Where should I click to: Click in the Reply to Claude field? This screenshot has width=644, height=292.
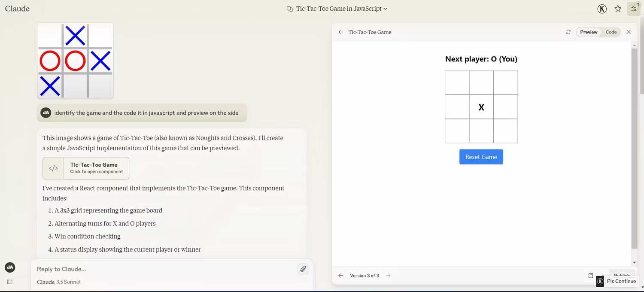pyautogui.click(x=163, y=269)
